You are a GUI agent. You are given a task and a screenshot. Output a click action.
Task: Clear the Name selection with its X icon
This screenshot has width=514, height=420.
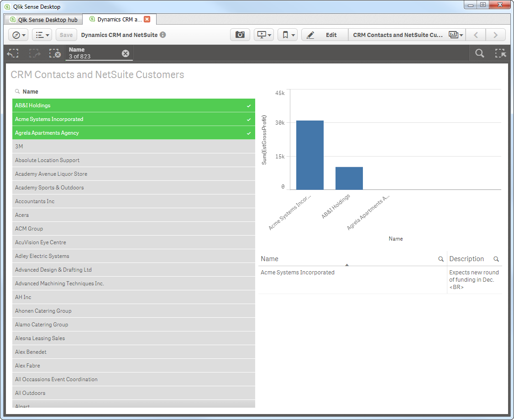[126, 53]
